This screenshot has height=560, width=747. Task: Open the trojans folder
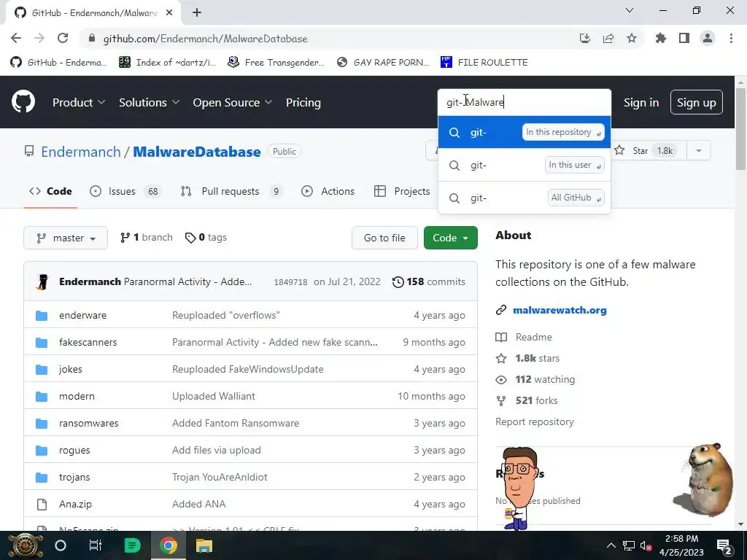(x=74, y=477)
